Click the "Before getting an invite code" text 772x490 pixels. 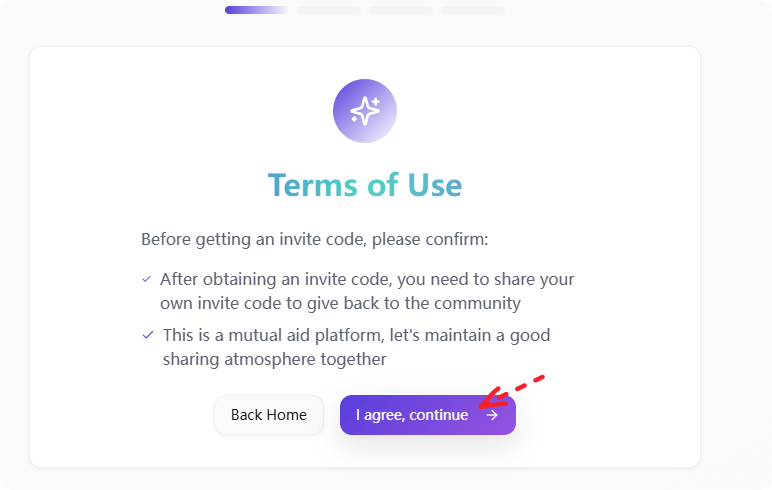(x=314, y=240)
